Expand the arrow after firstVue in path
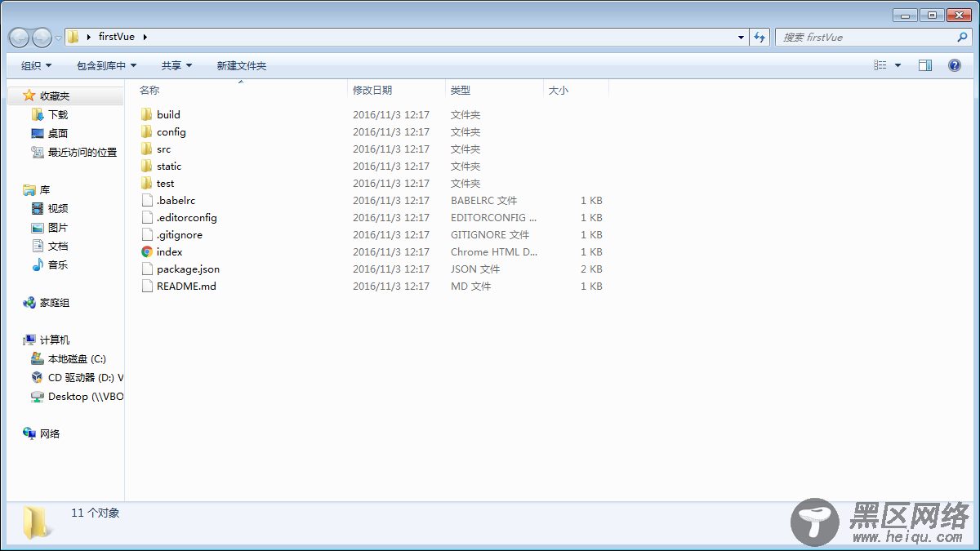Image resolution: width=980 pixels, height=551 pixels. pyautogui.click(x=145, y=37)
